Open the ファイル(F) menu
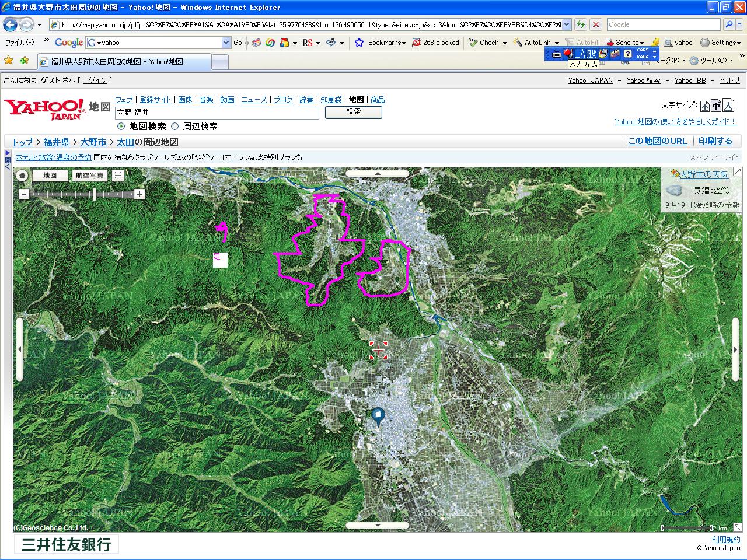 (x=19, y=42)
